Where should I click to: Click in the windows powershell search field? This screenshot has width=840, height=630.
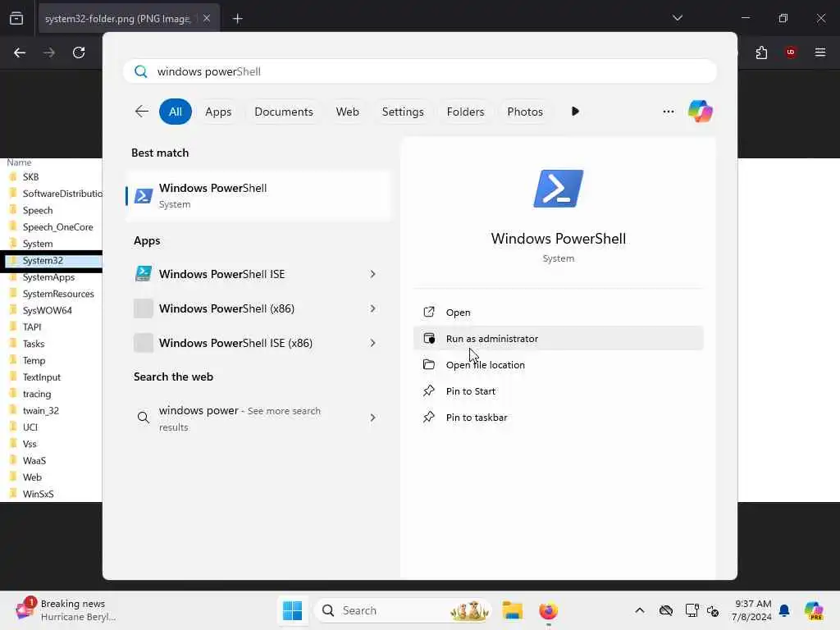(420, 72)
